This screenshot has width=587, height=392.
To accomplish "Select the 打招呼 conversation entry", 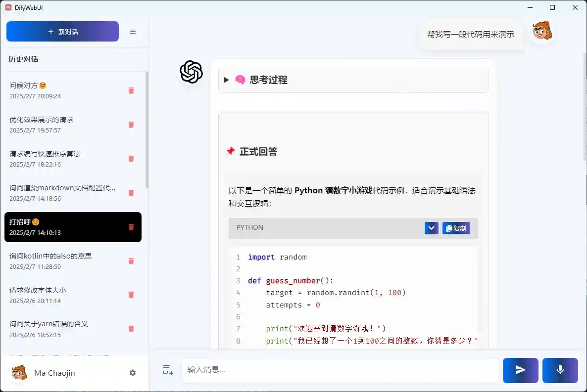I will (x=73, y=227).
